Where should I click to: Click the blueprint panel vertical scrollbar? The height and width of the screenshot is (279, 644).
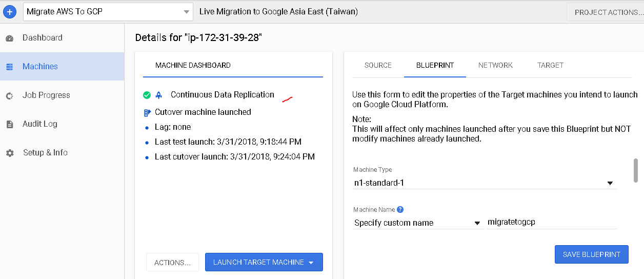[x=636, y=170]
